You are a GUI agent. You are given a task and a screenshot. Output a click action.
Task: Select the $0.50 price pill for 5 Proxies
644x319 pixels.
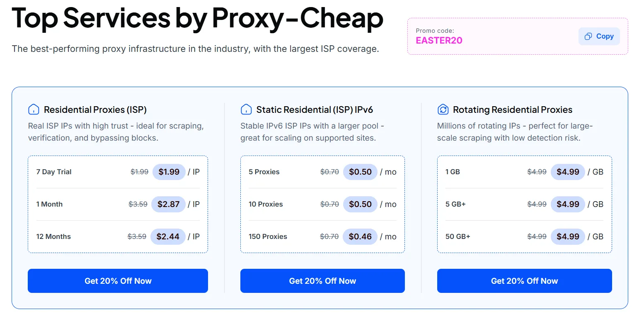[360, 172]
